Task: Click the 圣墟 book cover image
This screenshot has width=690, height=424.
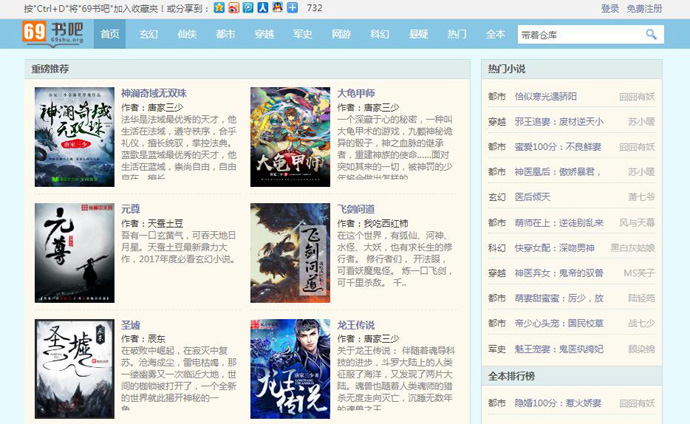Action: tap(75, 369)
